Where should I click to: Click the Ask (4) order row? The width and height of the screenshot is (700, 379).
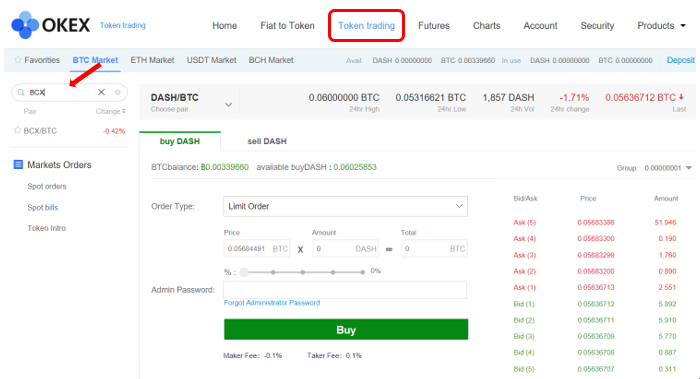tap(595, 238)
